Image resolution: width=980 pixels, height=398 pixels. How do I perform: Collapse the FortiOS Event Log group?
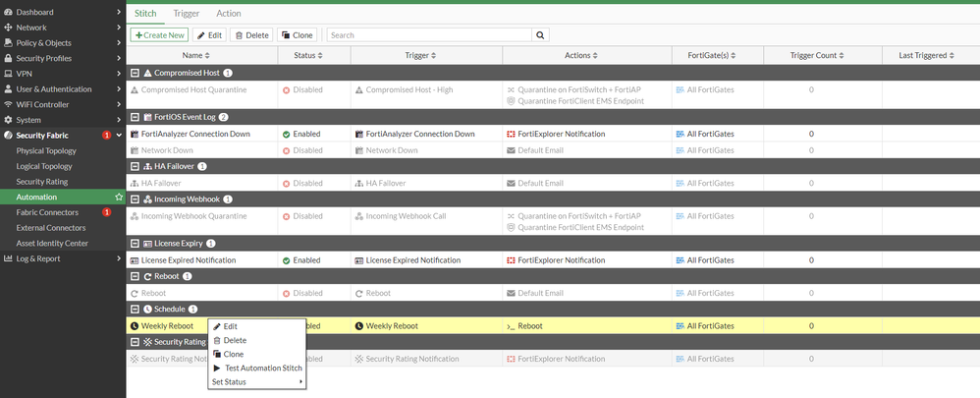[135, 117]
